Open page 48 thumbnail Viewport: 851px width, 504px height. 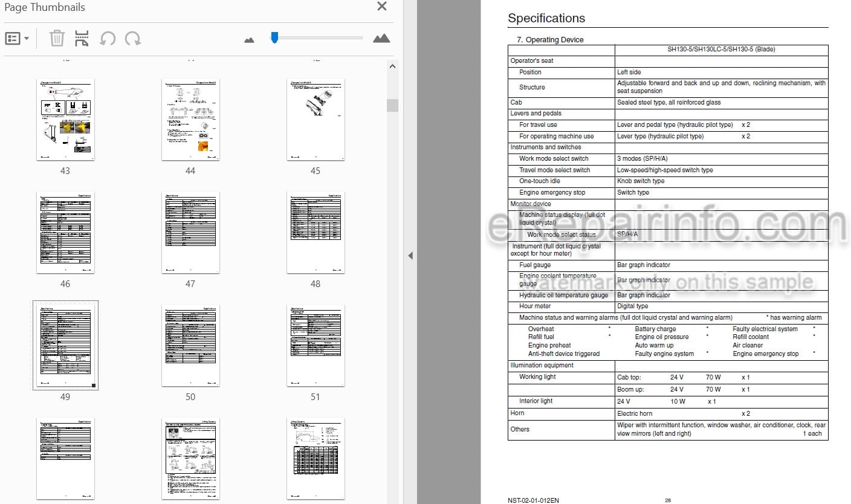315,233
